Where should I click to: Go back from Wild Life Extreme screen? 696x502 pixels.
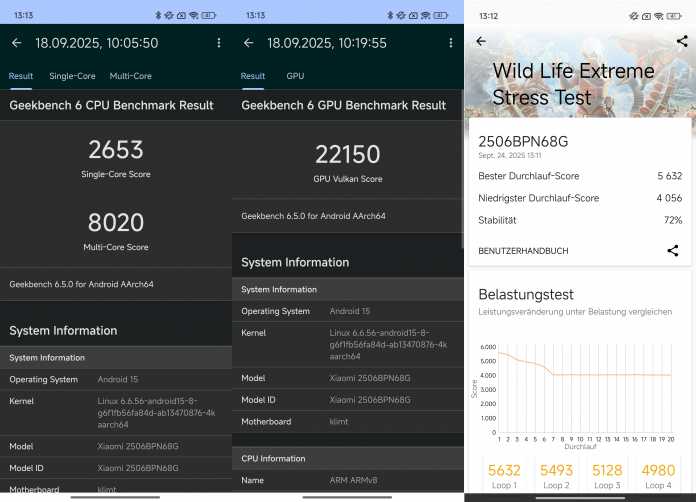coord(481,41)
